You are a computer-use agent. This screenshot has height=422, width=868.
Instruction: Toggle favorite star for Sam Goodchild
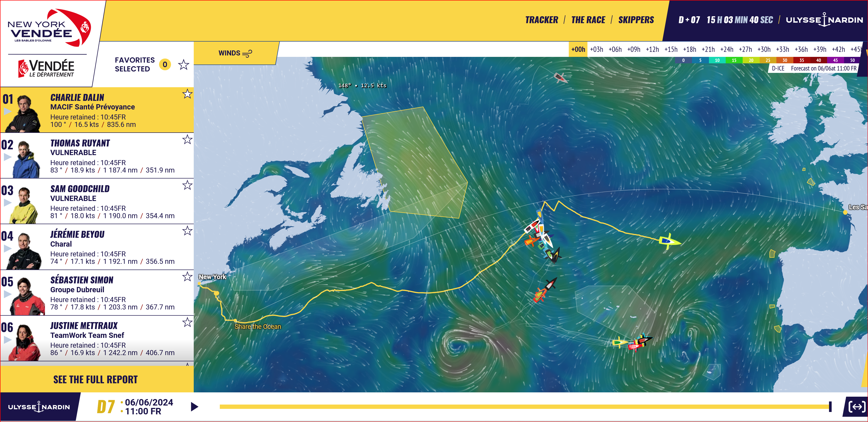click(187, 185)
